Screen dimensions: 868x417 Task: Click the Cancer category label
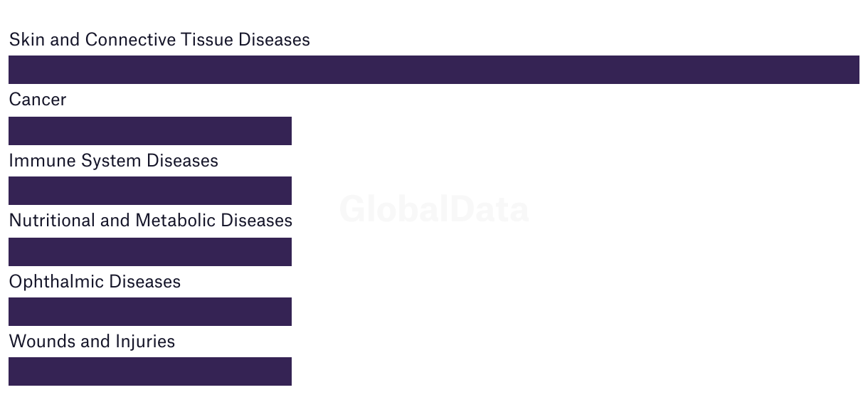tap(38, 100)
